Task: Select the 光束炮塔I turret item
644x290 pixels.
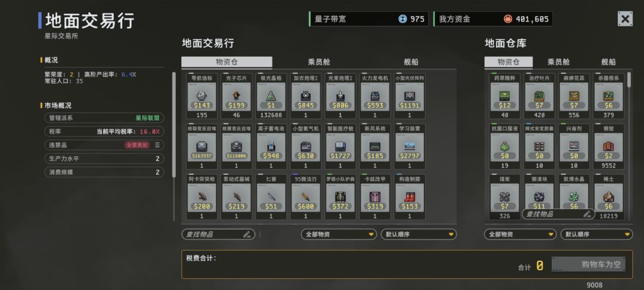Action: 340,96
